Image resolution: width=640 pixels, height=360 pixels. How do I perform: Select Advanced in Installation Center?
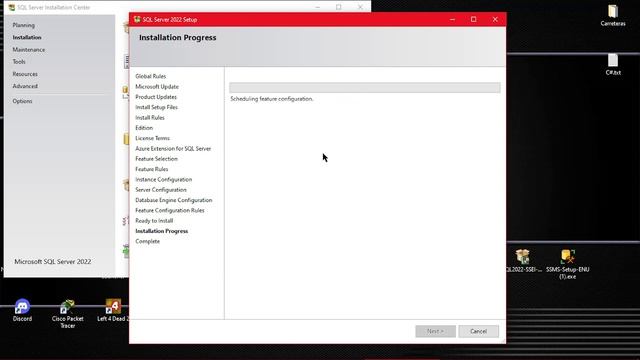pyautogui.click(x=25, y=87)
